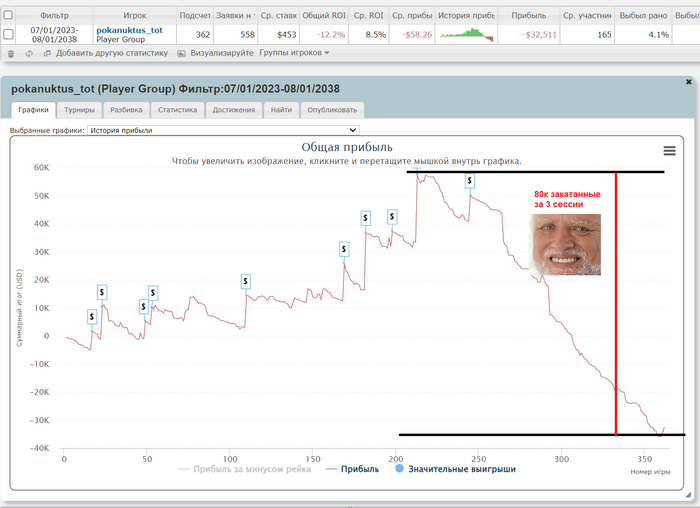Switch to the Графики tab
Image resolution: width=700 pixels, height=508 pixels.
pyautogui.click(x=33, y=110)
